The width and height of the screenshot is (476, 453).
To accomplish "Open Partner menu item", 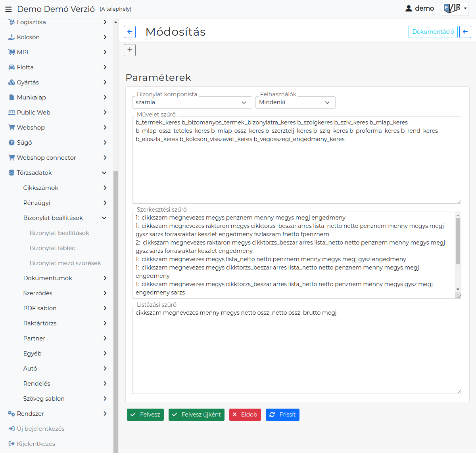I will 34,338.
